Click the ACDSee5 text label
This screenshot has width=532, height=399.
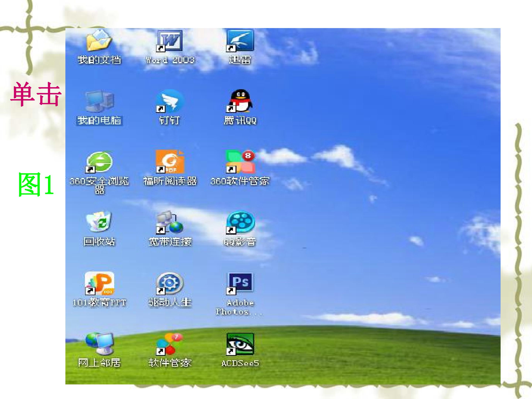pyautogui.click(x=240, y=363)
